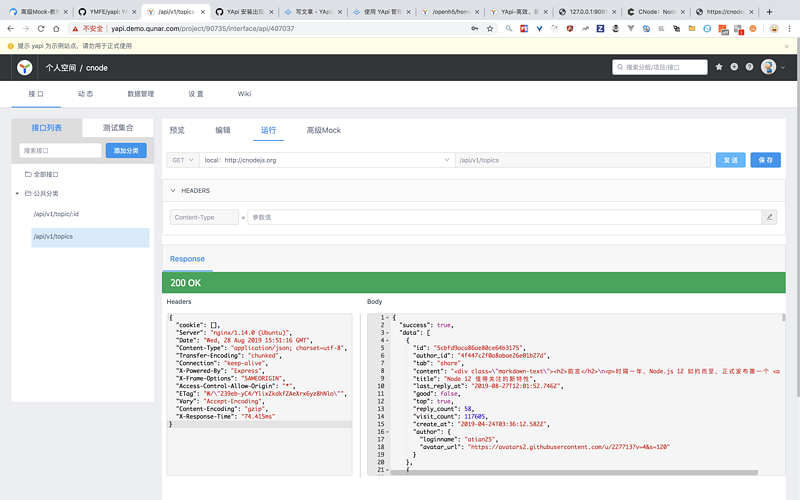This screenshot has height=500, width=800.
Task: Click the plus icon to add project
Action: coord(735,67)
